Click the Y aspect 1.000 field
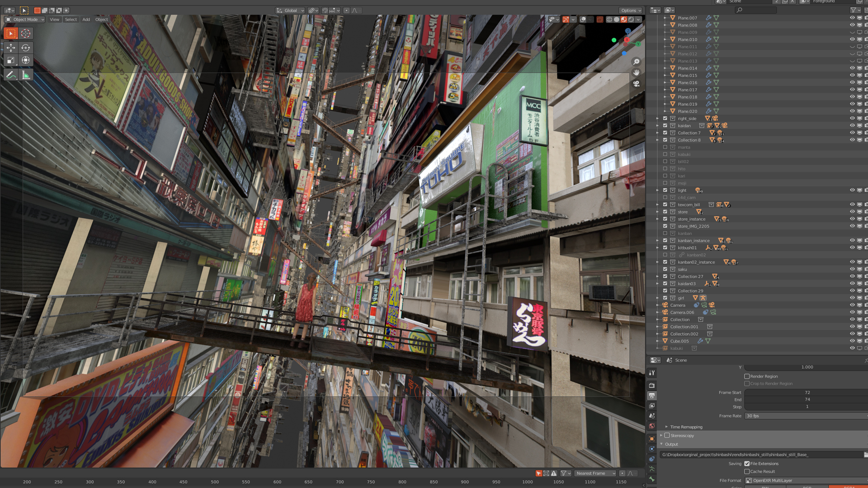868x488 pixels. [x=806, y=367]
